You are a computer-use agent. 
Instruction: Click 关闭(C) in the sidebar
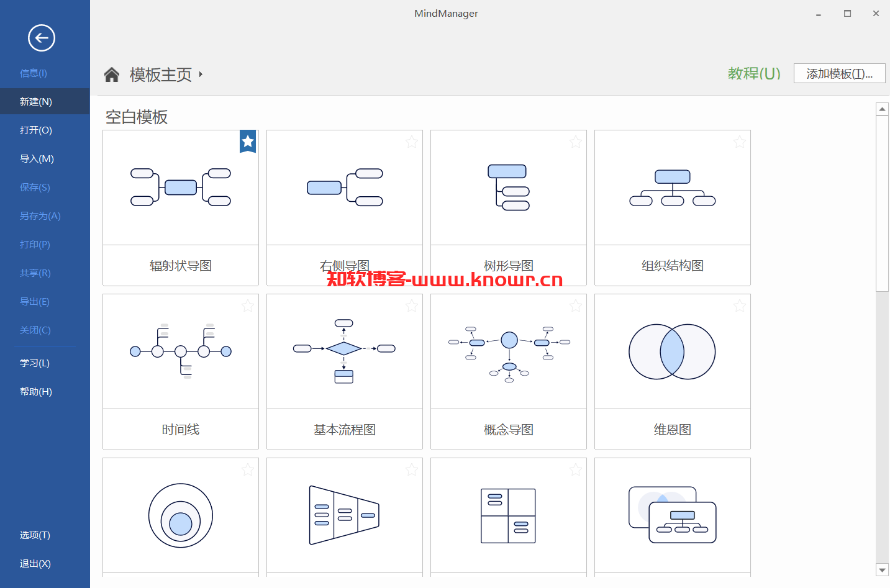pyautogui.click(x=35, y=330)
